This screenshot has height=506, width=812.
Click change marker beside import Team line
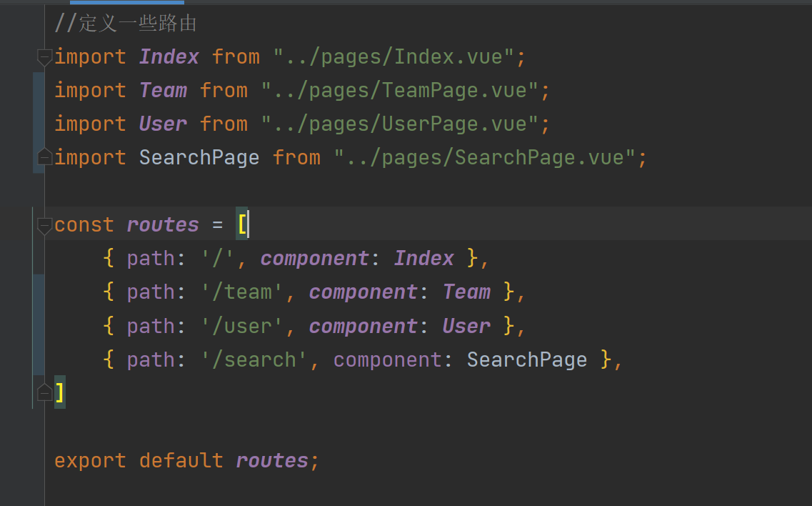[38, 91]
